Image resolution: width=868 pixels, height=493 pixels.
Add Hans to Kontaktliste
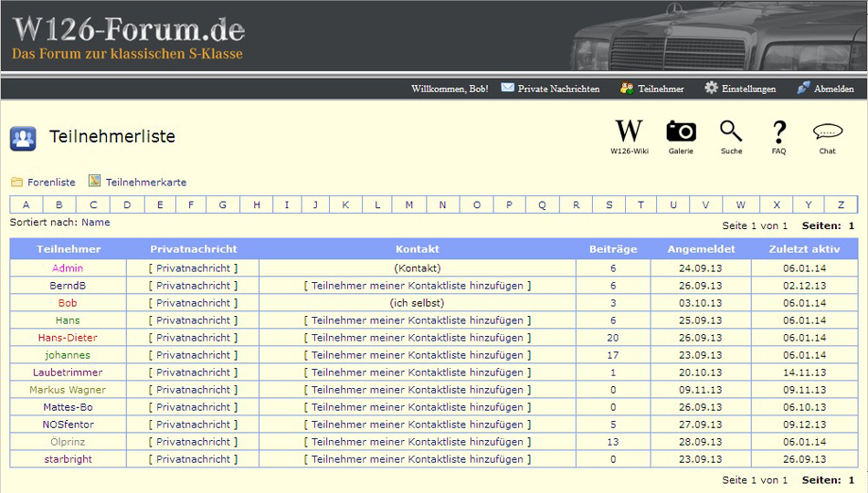pyautogui.click(x=418, y=320)
